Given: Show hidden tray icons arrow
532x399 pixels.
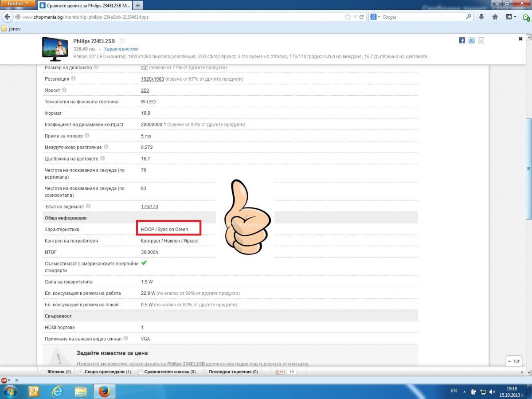Looking at the screenshot, I should click(x=465, y=391).
